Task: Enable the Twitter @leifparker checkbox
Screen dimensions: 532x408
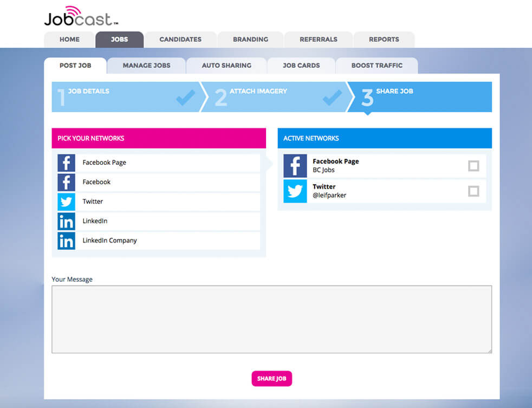Action: [x=473, y=191]
